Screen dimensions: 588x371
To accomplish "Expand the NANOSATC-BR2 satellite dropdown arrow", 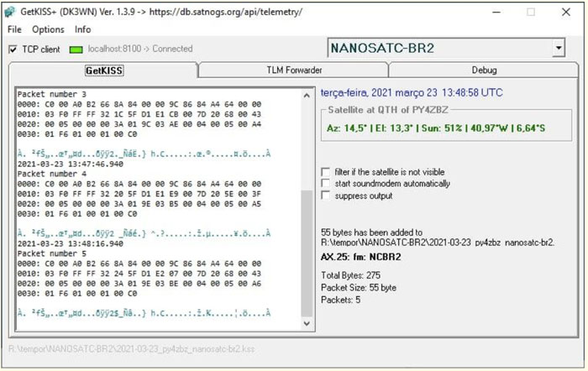I will tap(559, 49).
